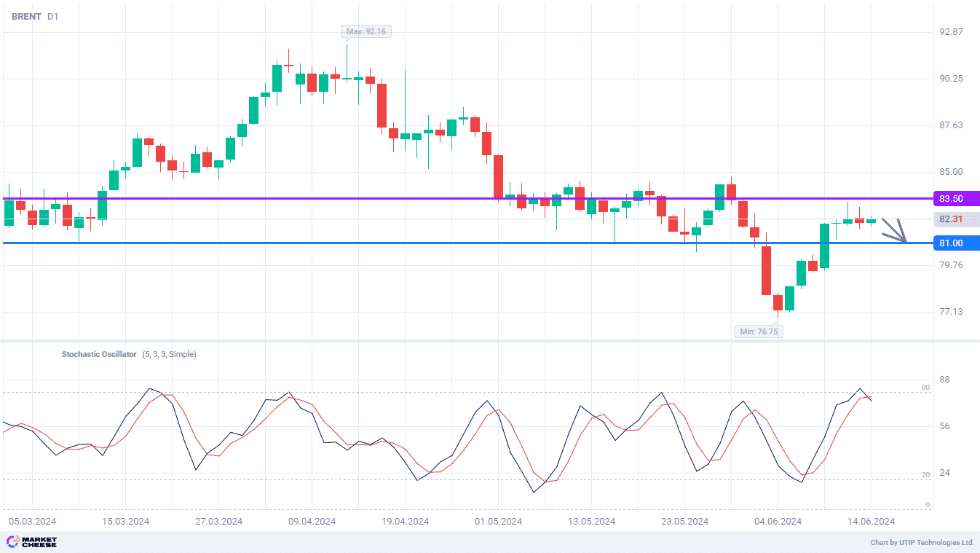
Task: Click the 27.03.2024 date label
Action: 218,522
